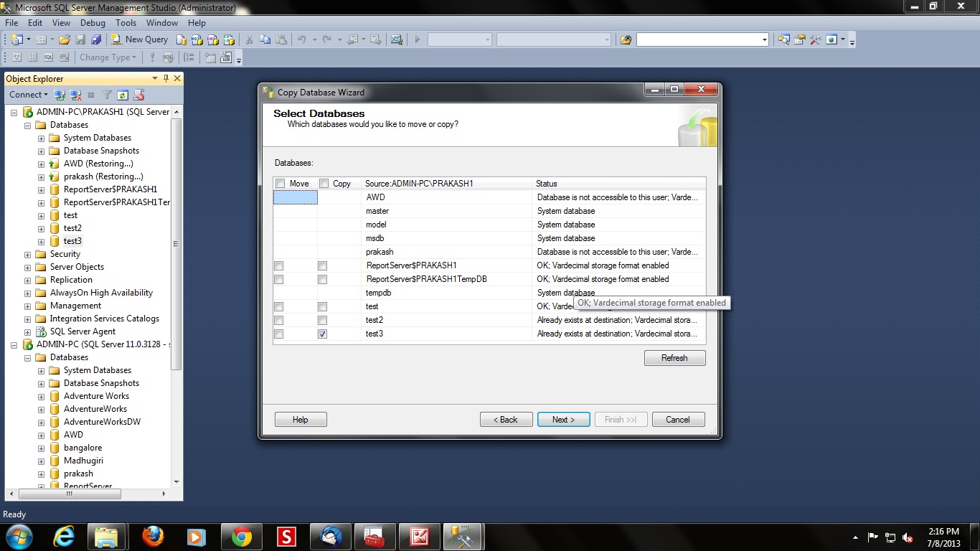Open the View menu
The width and height of the screenshot is (980, 551).
(61, 23)
